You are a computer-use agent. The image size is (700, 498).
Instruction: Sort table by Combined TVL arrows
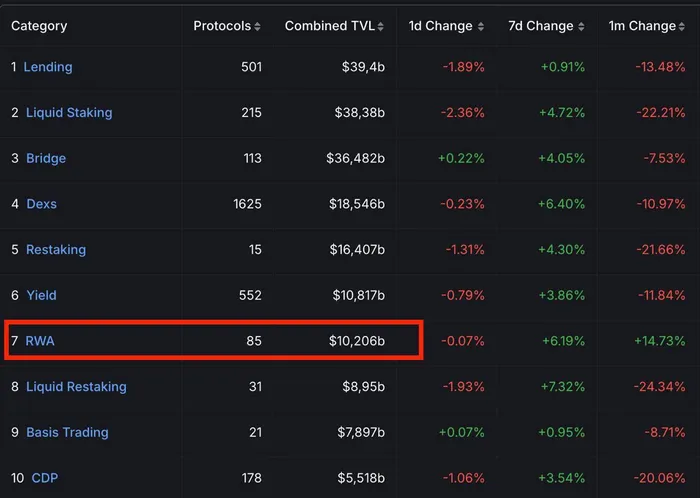(x=380, y=27)
